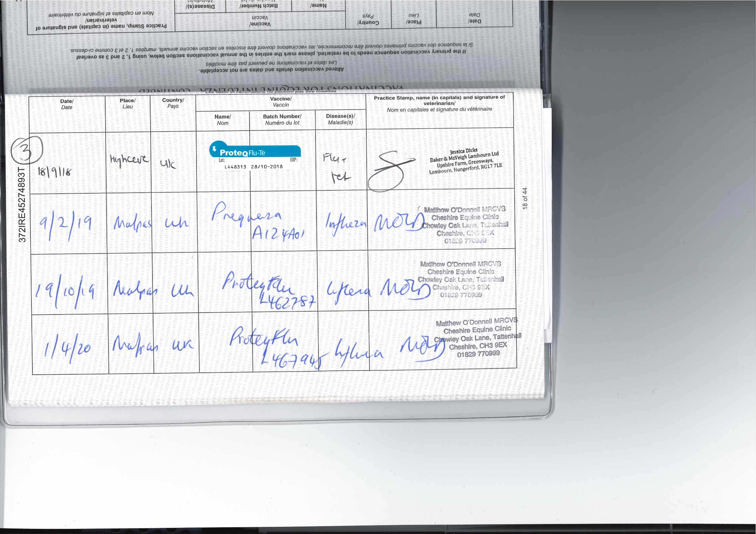Click the page number 18 of 44

pyautogui.click(x=525, y=198)
